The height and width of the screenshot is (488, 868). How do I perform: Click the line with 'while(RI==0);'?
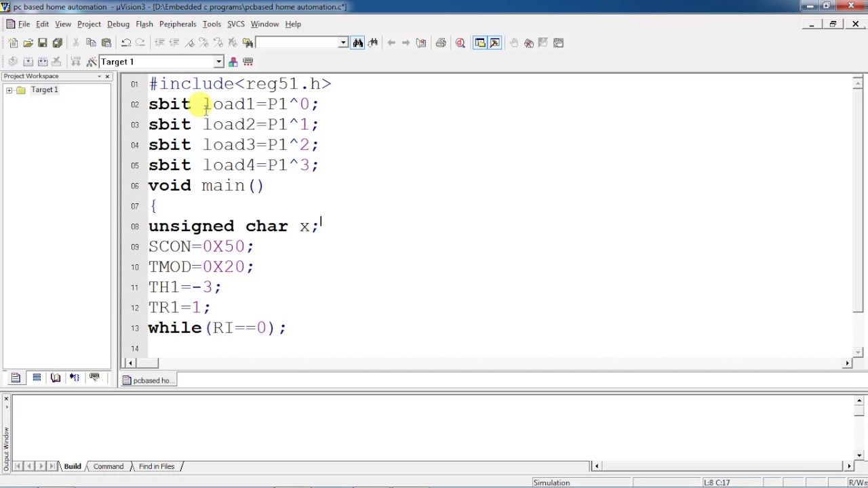click(x=217, y=328)
